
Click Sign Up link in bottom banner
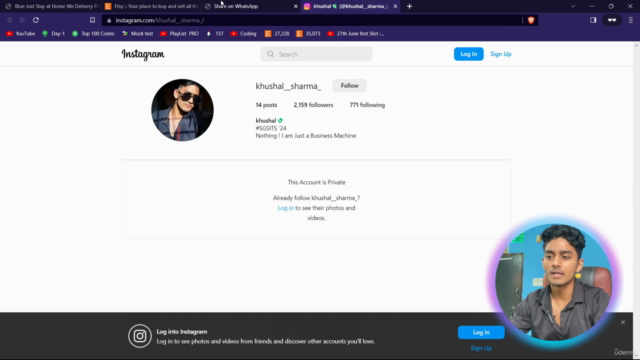(x=481, y=348)
